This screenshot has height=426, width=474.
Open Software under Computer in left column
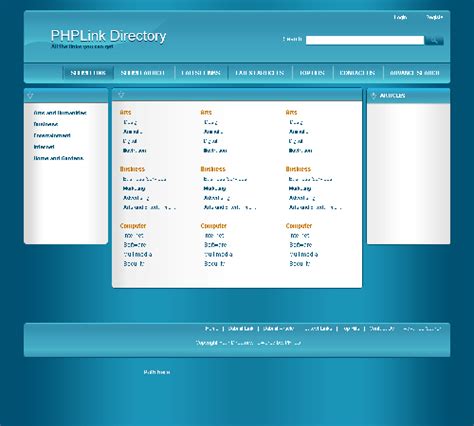click(135, 245)
